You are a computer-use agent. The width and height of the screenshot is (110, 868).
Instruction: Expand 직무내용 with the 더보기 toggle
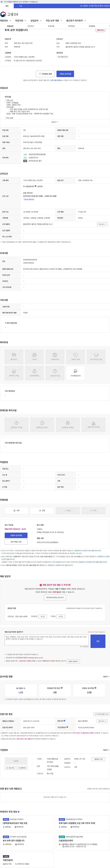(55, 122)
